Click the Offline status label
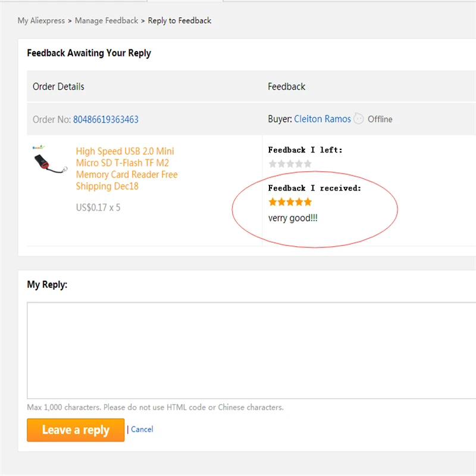The width and height of the screenshot is (476, 476). (380, 120)
